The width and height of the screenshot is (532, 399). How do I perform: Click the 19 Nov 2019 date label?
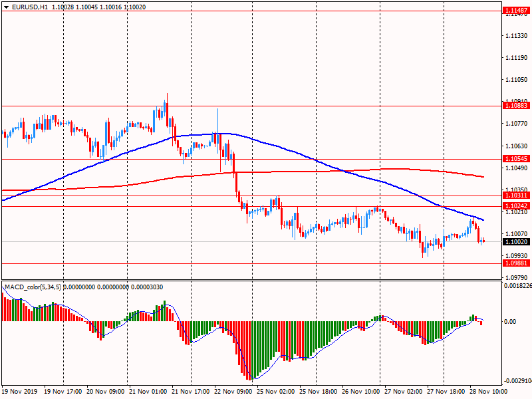[20, 392]
